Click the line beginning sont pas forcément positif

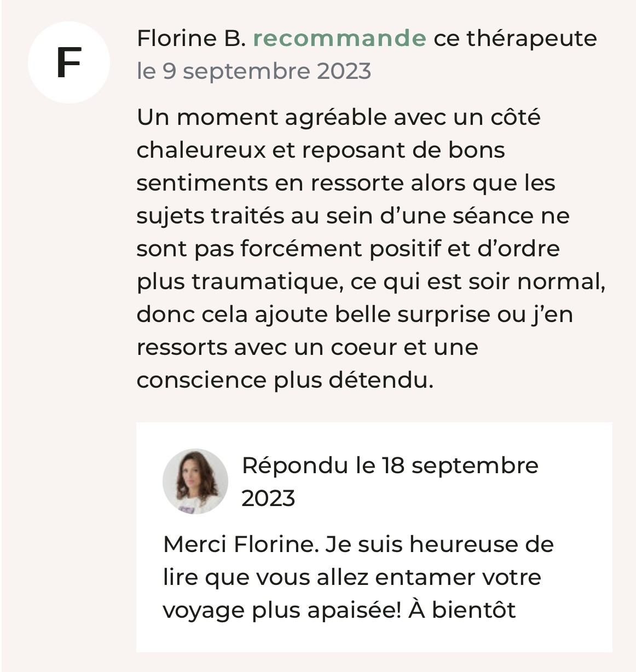coord(348,249)
